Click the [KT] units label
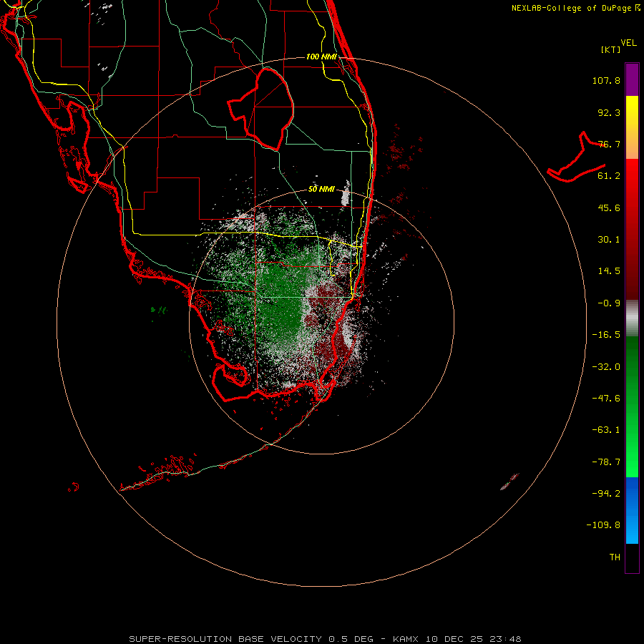The image size is (644, 644). [610, 49]
